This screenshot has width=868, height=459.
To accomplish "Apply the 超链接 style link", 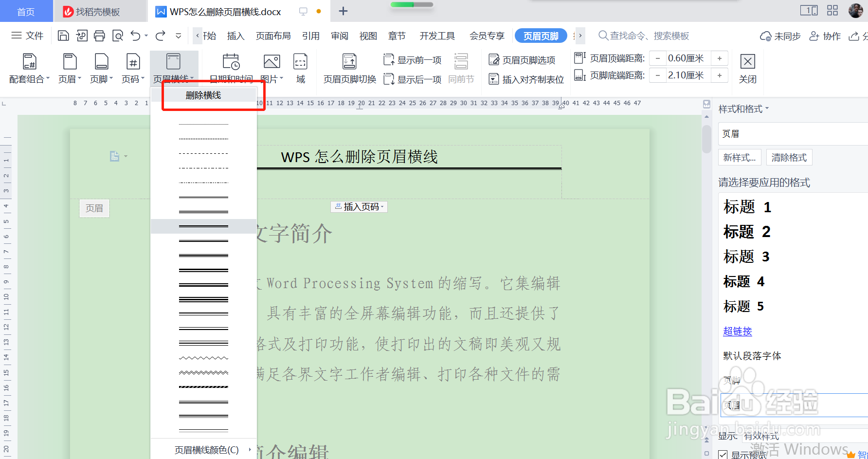I will click(x=737, y=331).
